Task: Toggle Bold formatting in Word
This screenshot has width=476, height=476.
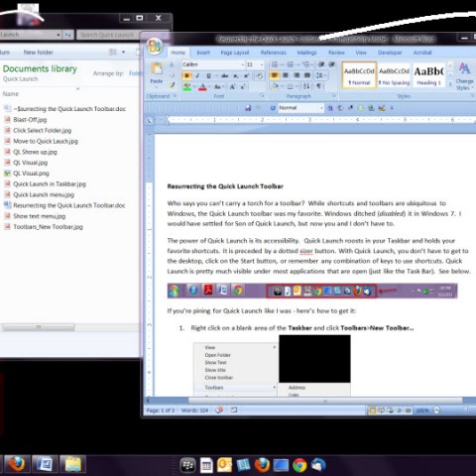Action: tap(186, 75)
